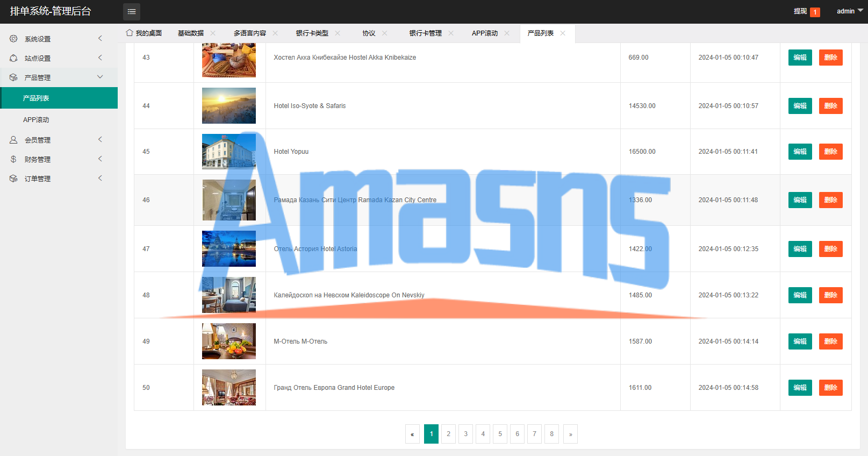Expand the 财务管理 menu chevron
868x456 pixels.
[100, 159]
